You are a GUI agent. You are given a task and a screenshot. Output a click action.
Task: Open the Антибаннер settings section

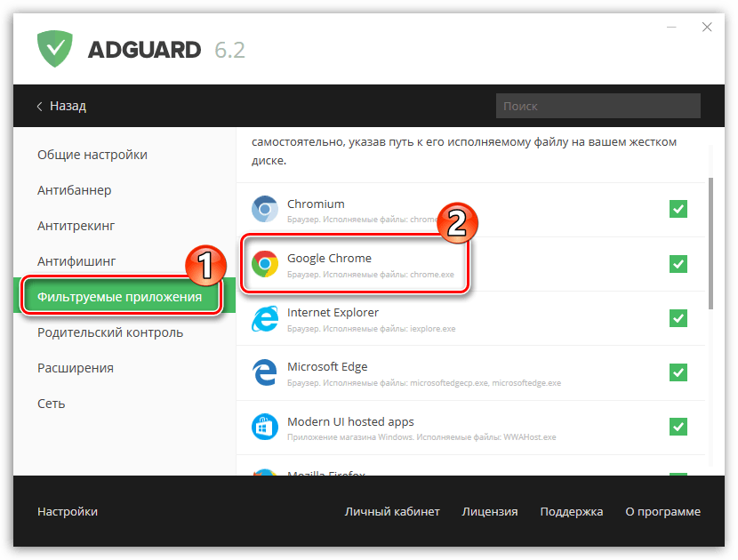coord(75,190)
